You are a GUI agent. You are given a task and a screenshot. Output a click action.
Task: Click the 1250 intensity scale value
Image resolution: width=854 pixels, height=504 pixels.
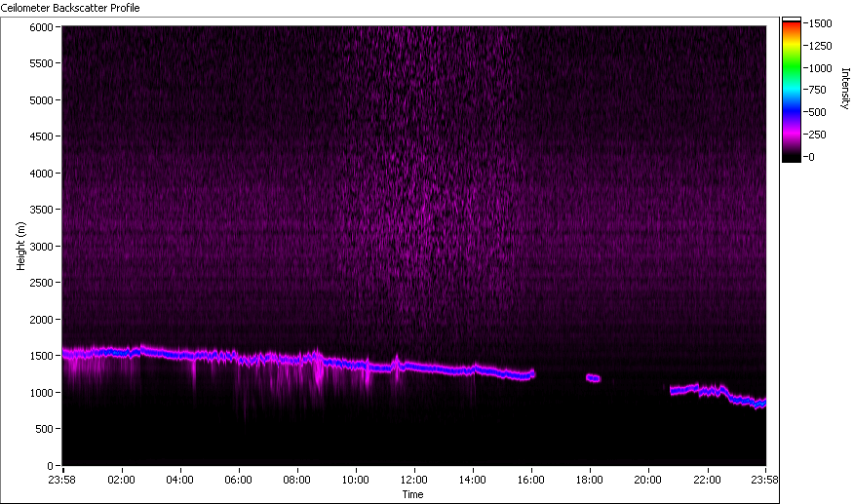click(x=821, y=46)
